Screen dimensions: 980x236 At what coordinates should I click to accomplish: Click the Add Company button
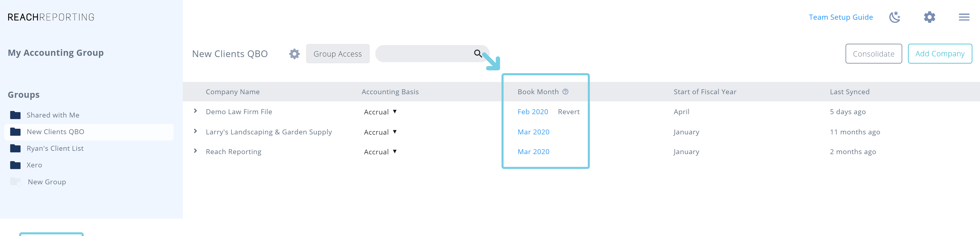(x=940, y=54)
